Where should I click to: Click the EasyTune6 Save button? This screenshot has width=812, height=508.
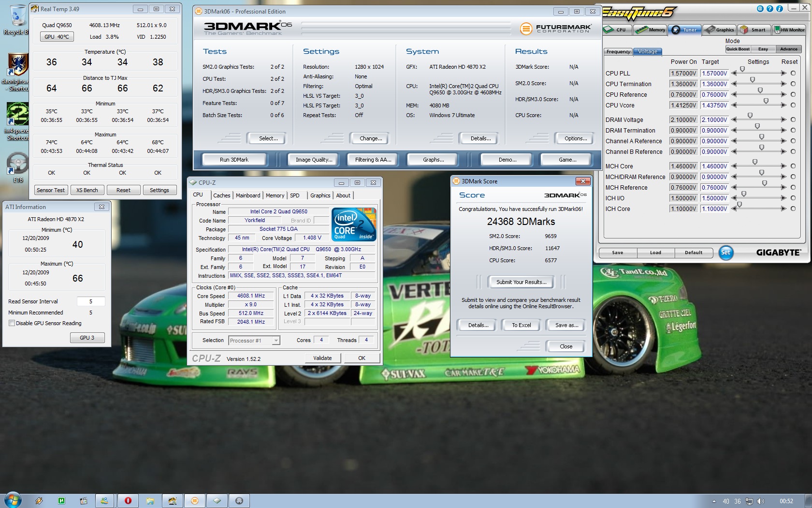(x=618, y=253)
